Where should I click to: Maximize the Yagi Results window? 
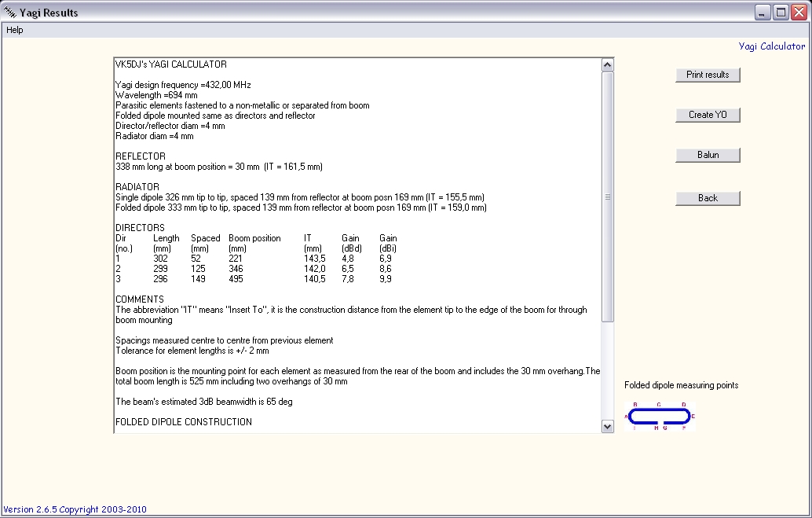(781, 13)
